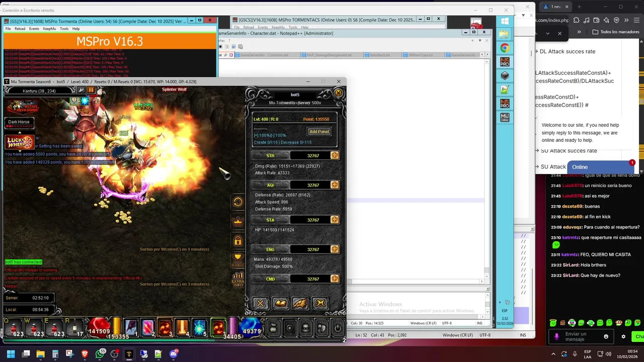644x362 pixels.
Task: Open the Active Invasions banner
Action: click(23, 107)
